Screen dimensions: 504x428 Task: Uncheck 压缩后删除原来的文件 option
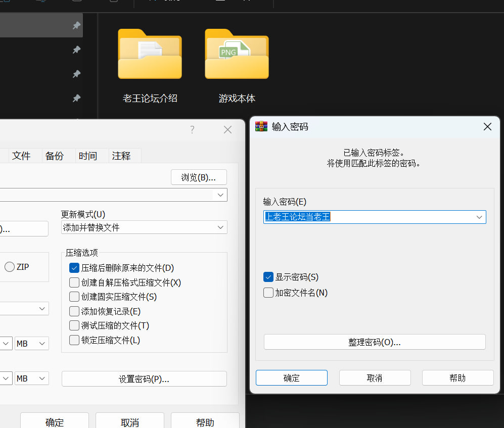click(x=74, y=268)
